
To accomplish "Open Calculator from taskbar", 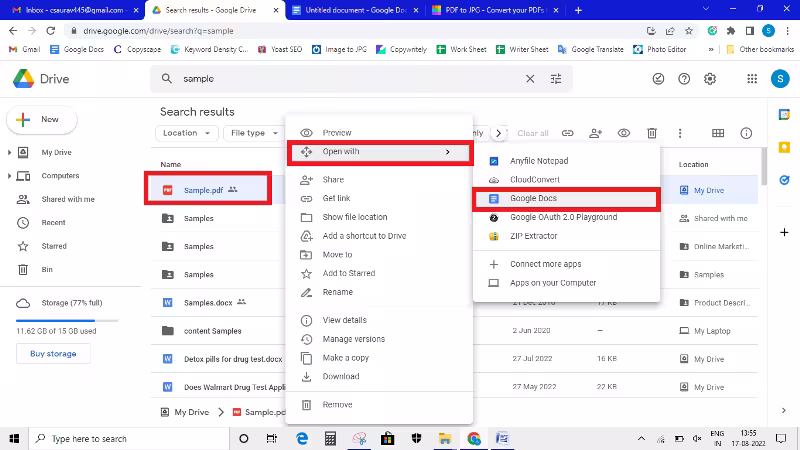I will point(331,438).
